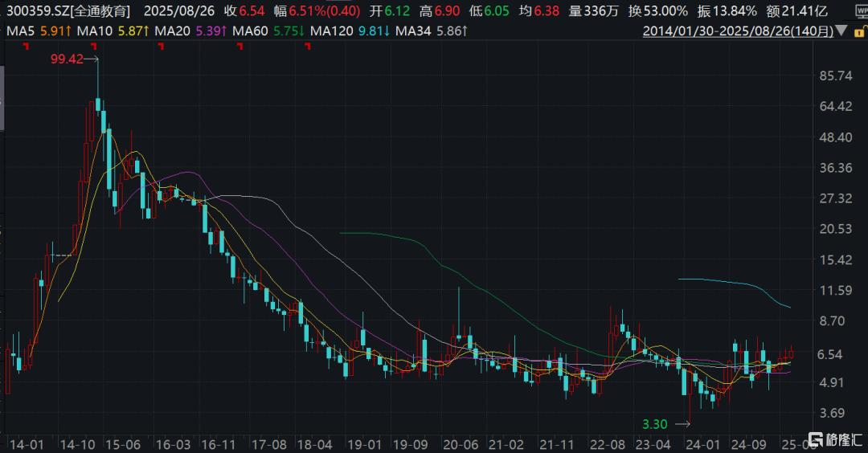Click the quote date 2025/08/26
Viewport: 868px width, 453px height.
178,11
